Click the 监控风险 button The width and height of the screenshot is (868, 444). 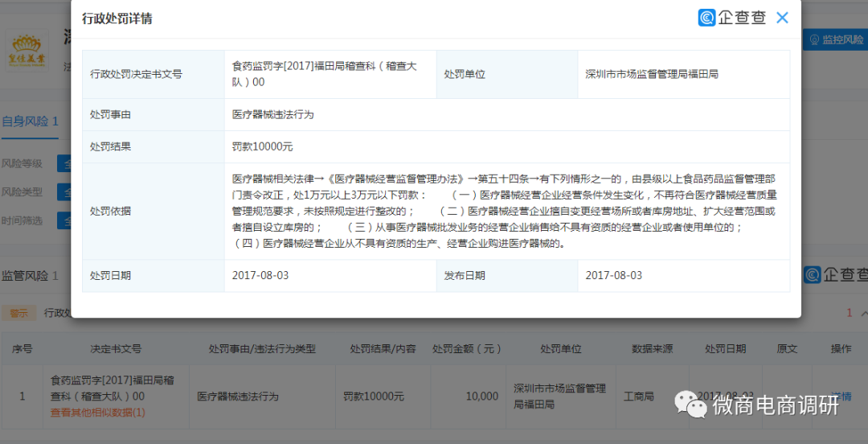pos(836,39)
